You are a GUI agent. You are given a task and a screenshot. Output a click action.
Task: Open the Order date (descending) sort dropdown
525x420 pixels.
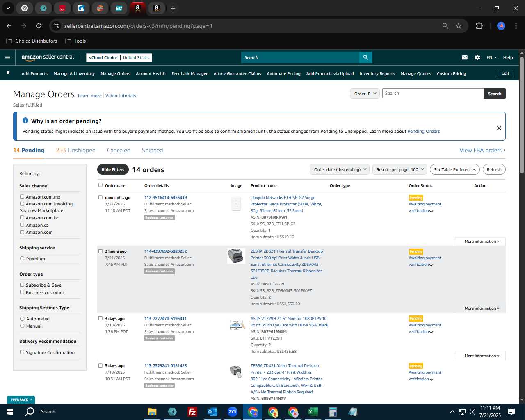pyautogui.click(x=340, y=169)
